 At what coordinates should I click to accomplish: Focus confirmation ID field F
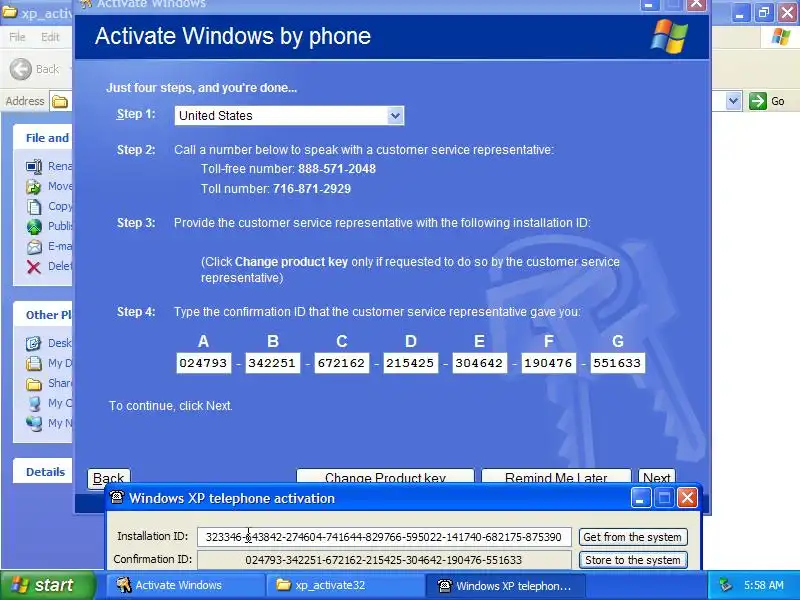(548, 363)
